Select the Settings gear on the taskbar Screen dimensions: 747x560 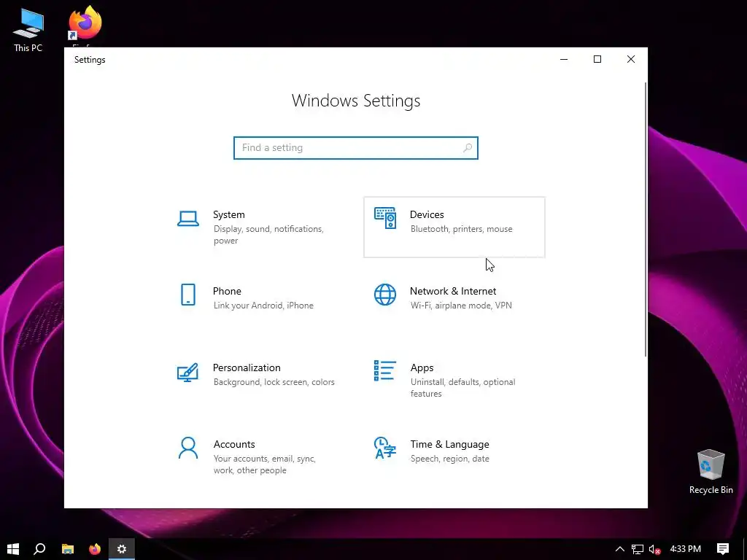(122, 549)
